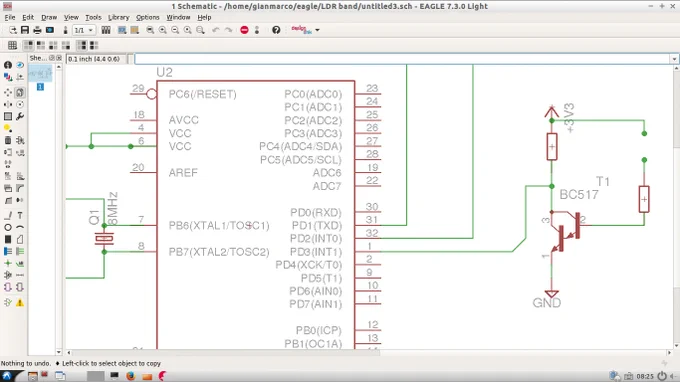Image resolution: width=680 pixels, height=382 pixels.
Task: Select the Label tool
Action: [20, 263]
